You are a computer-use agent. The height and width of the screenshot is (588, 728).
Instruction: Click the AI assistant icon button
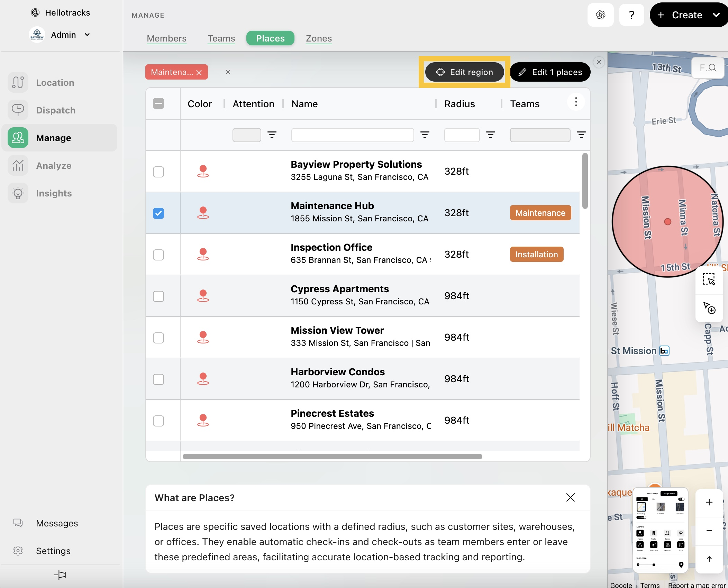600,15
